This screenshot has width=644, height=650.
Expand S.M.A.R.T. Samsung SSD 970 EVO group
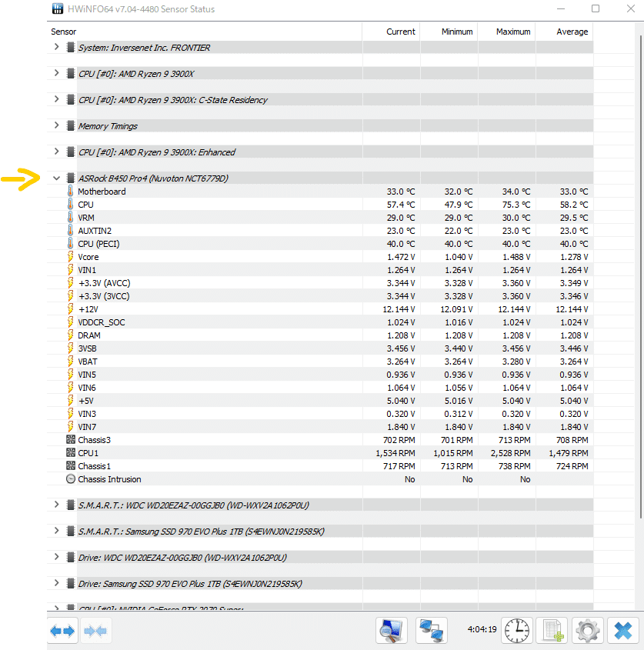(57, 531)
